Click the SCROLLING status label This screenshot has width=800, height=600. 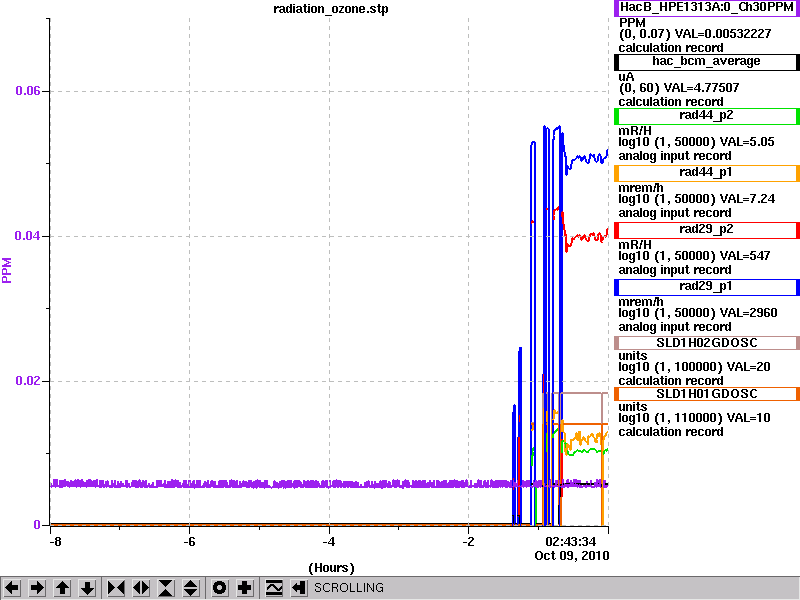(348, 588)
